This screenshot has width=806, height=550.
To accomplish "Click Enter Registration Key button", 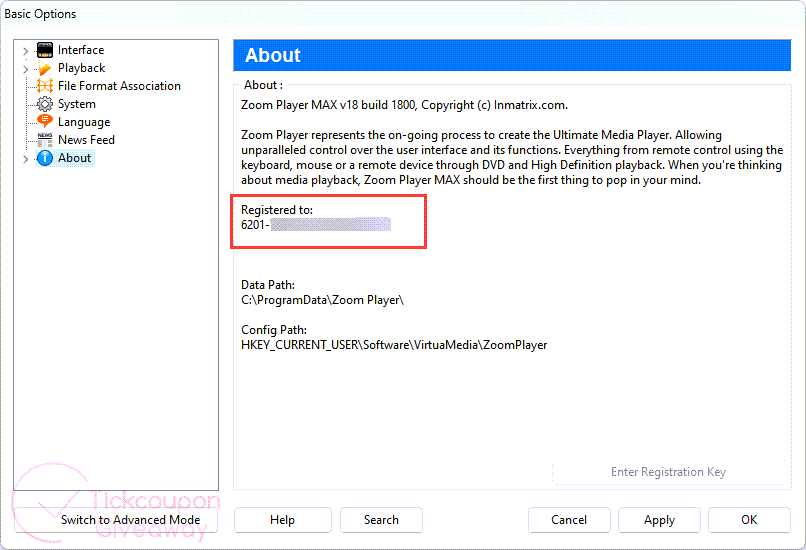I will 668,472.
